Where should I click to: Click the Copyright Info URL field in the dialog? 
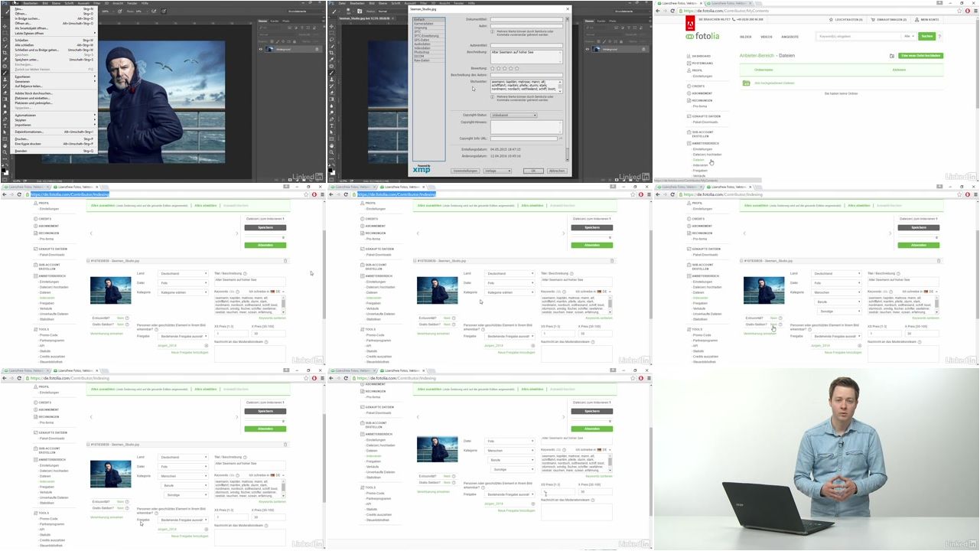coord(523,139)
